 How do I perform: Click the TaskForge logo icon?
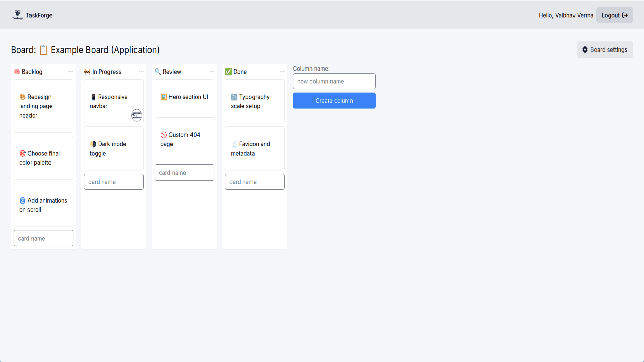[x=18, y=15]
